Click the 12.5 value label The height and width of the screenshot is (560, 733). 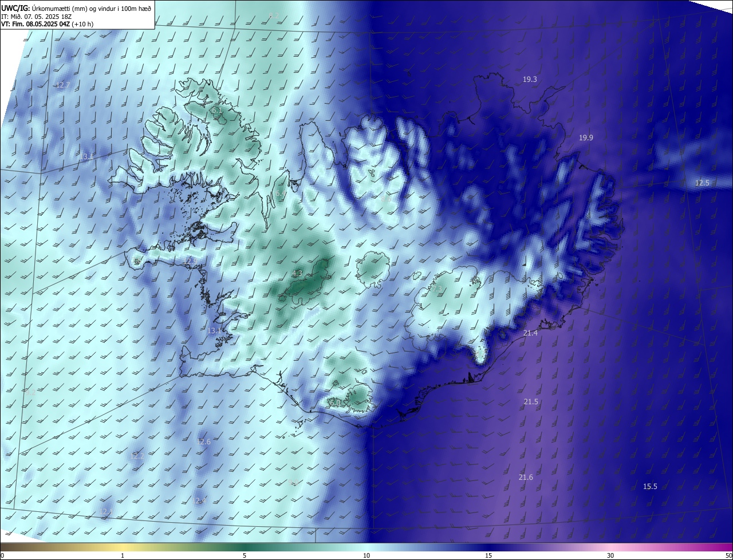[702, 183]
